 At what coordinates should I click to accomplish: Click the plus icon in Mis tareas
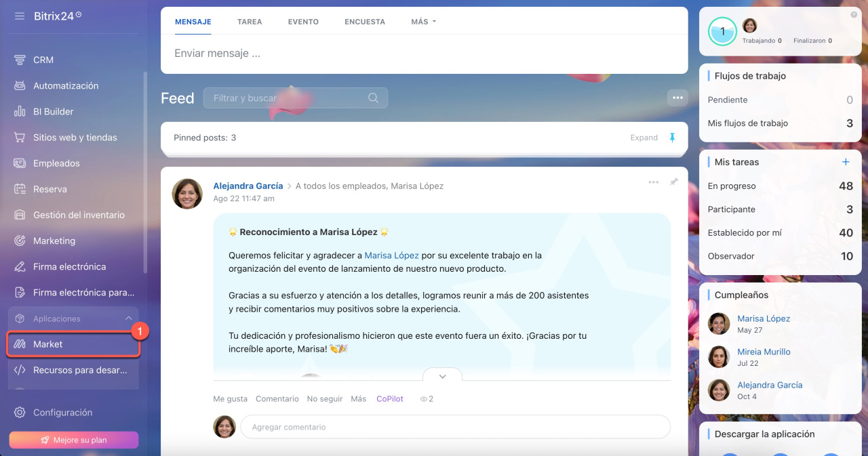(846, 162)
